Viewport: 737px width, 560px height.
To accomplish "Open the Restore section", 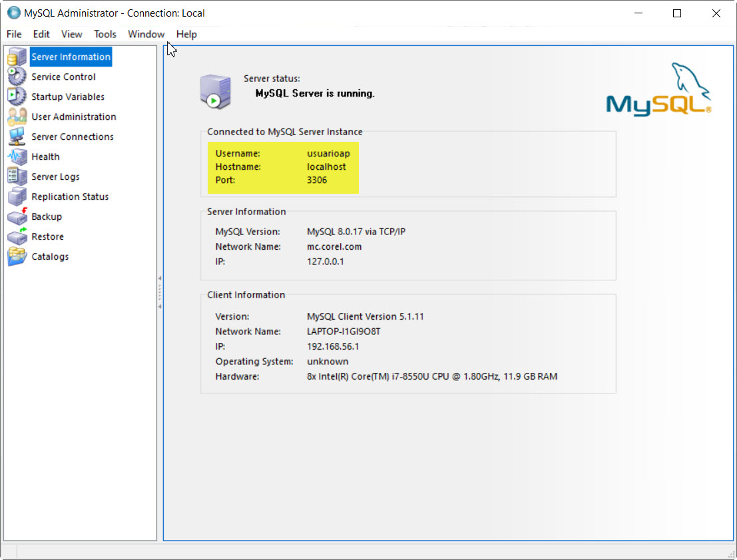I will (47, 236).
